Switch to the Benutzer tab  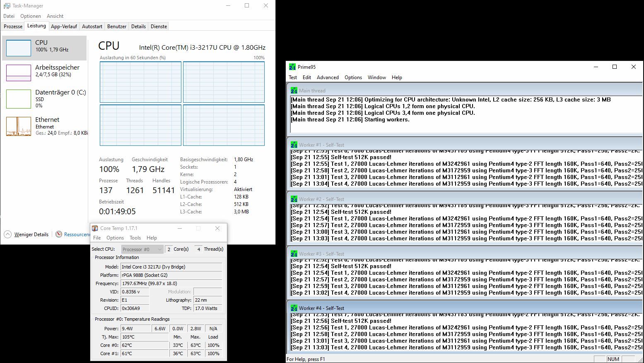117,26
